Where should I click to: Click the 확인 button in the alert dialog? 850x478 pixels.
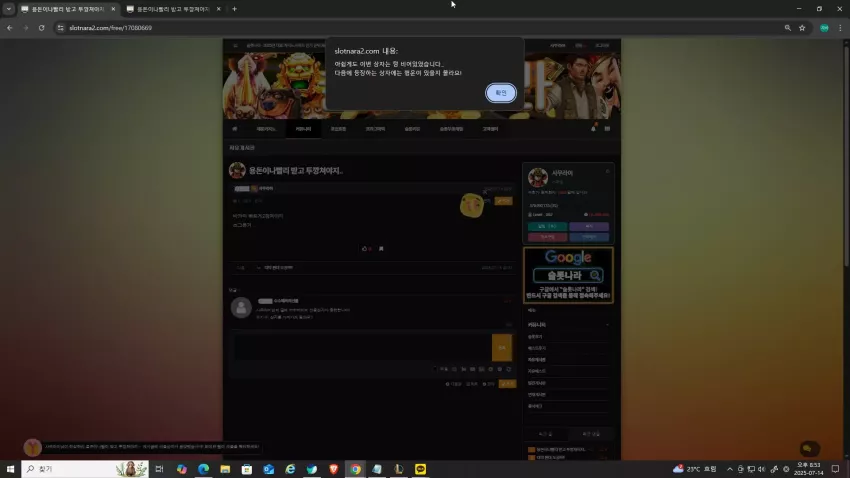click(500, 93)
